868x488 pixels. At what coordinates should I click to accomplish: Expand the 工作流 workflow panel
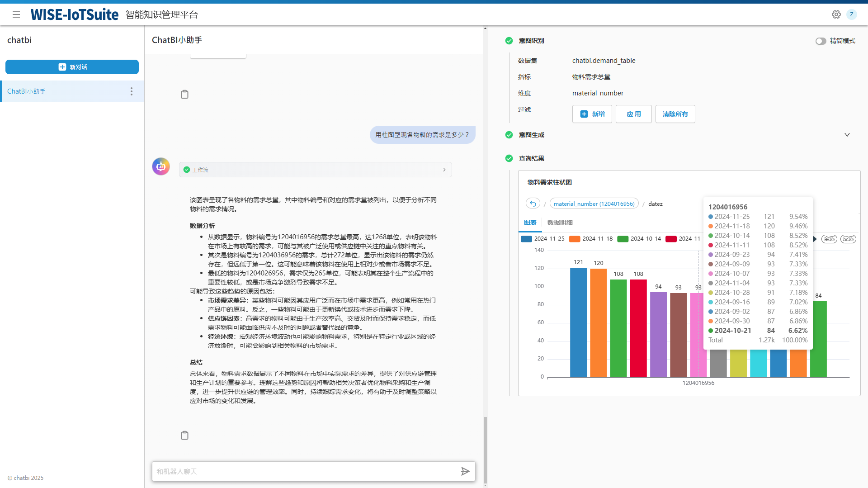click(x=444, y=170)
